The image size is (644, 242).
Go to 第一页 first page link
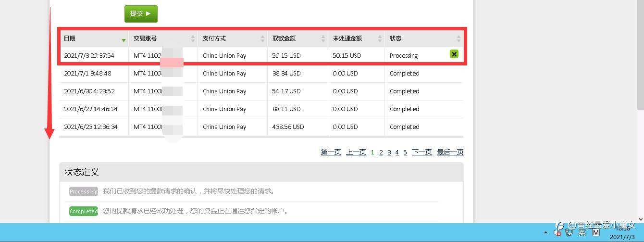(x=331, y=152)
